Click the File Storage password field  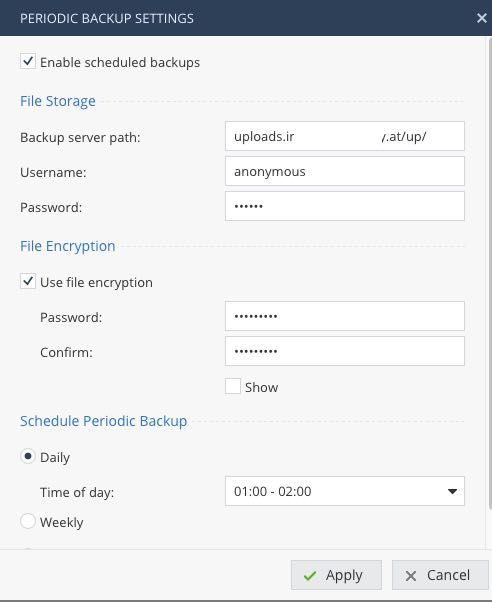[345, 207]
